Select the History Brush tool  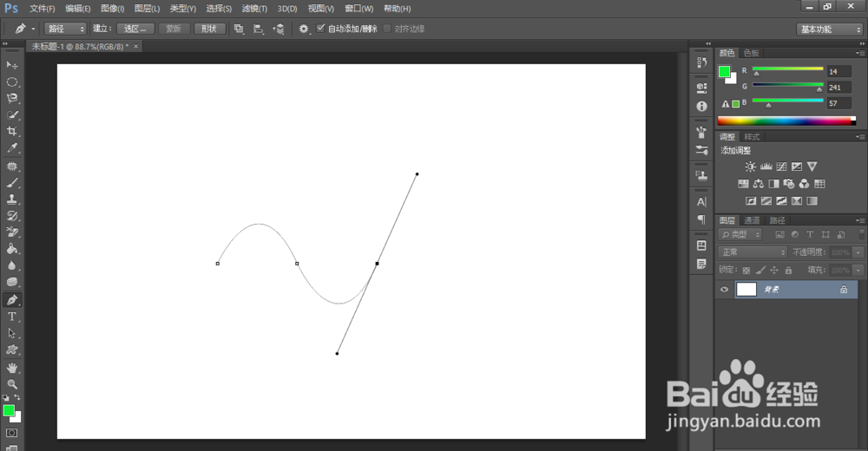click(x=11, y=216)
